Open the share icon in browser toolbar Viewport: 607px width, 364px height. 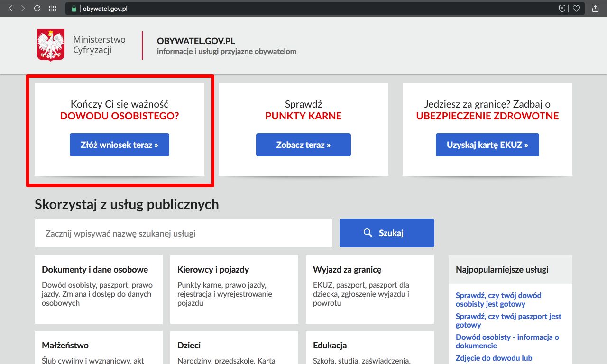pos(596,9)
